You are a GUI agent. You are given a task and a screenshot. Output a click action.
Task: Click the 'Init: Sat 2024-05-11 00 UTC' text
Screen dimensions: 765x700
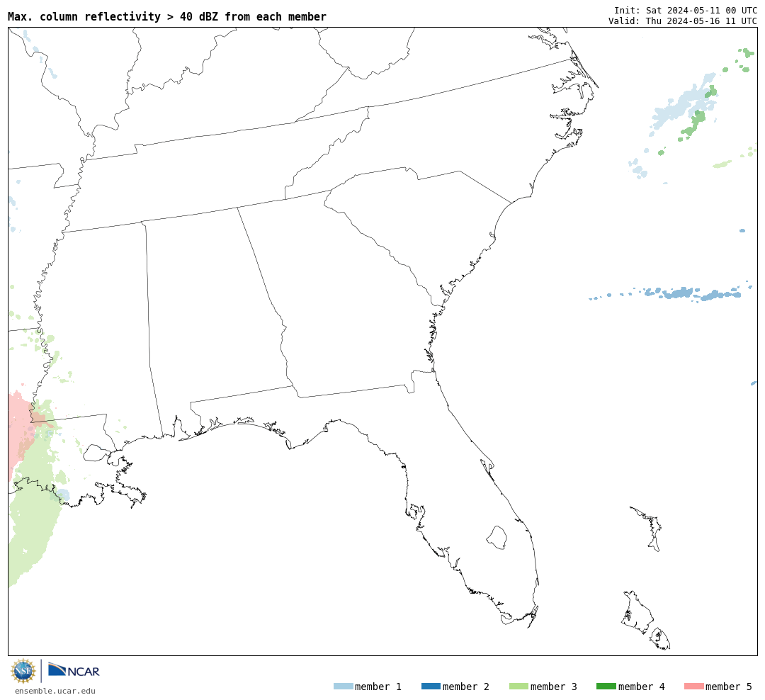(686, 10)
